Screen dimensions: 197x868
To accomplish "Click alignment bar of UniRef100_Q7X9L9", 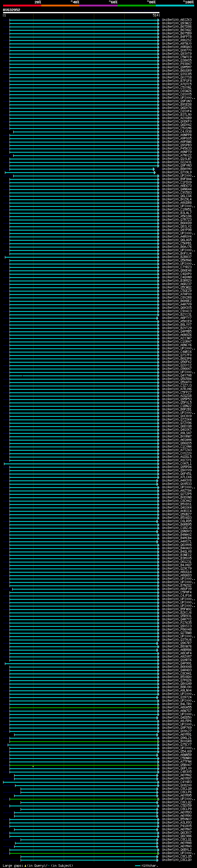I will coord(80,172).
